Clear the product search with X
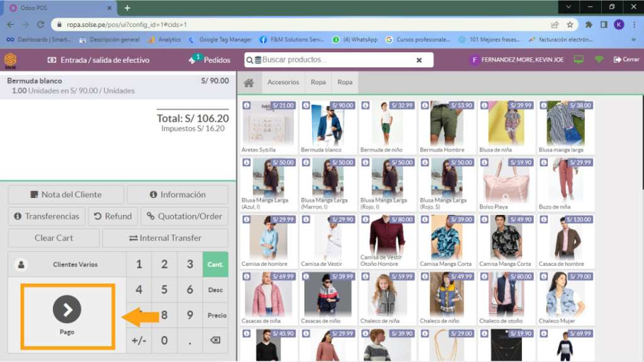This screenshot has height=362, width=644. tap(419, 60)
